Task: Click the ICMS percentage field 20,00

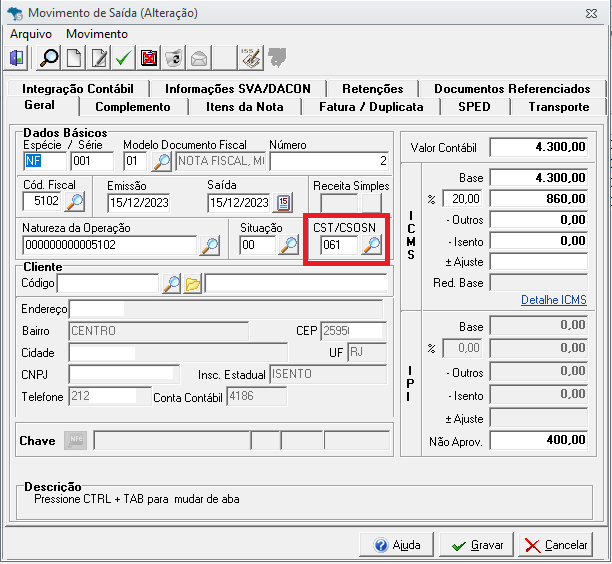Action: click(462, 199)
